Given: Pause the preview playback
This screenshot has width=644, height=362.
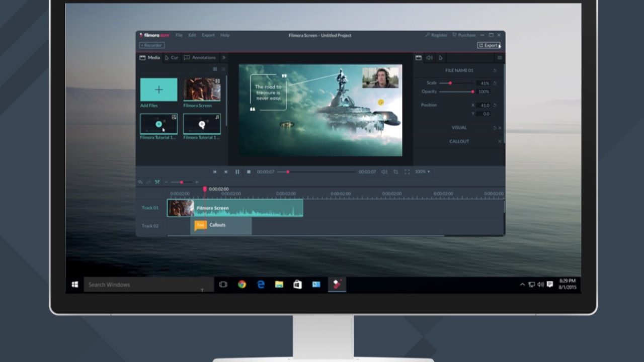Looking at the screenshot, I should tap(237, 172).
